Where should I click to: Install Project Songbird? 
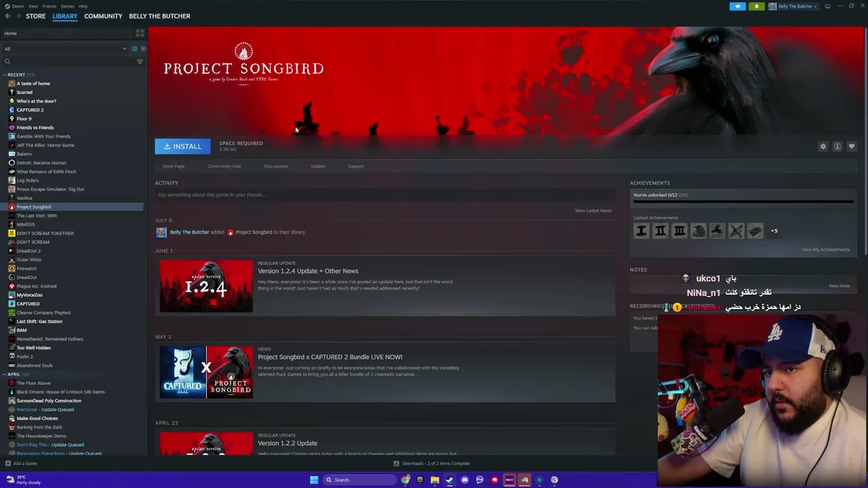pos(182,146)
